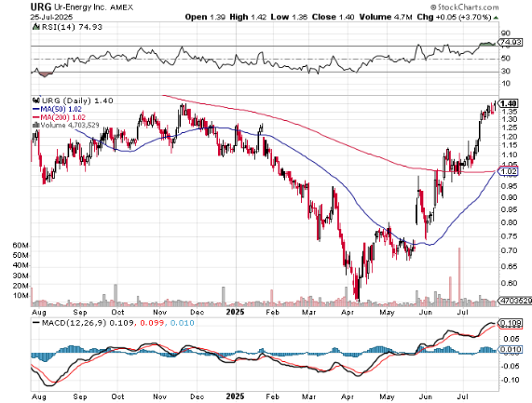The image size is (532, 403).
Task: Click the Chg +0.05 (+3.70%) value
Action: click(x=454, y=17)
